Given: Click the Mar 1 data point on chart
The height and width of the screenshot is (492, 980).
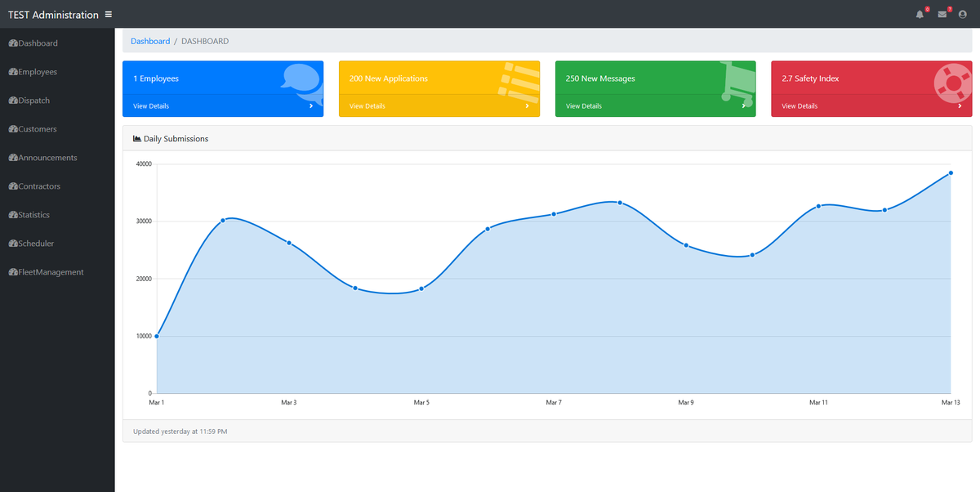Looking at the screenshot, I should (157, 336).
